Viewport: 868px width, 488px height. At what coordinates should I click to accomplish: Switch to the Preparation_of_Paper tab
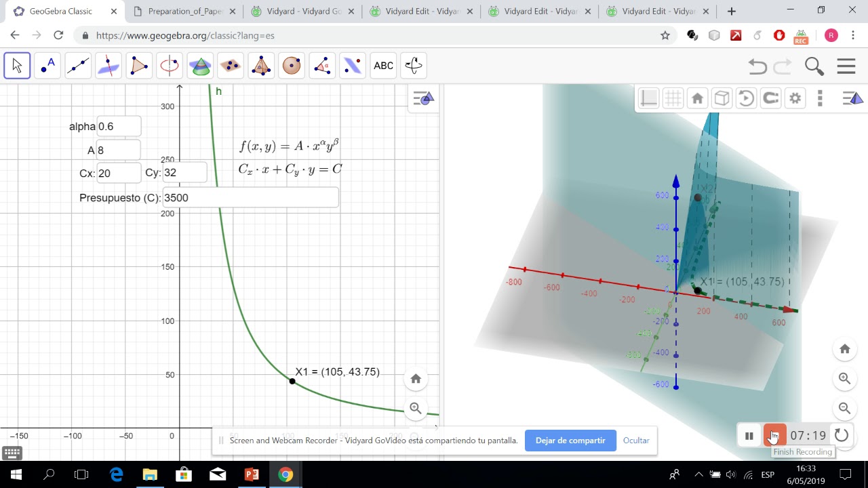[184, 11]
